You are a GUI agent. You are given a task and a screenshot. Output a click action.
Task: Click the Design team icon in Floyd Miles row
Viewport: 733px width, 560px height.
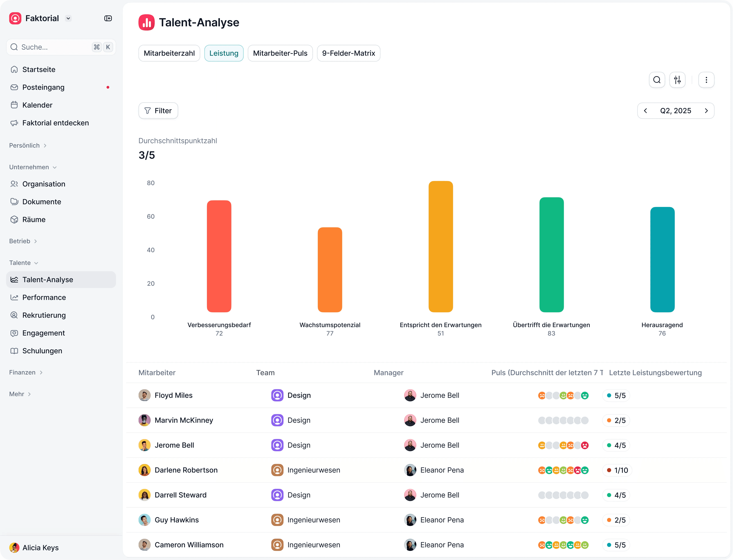(x=277, y=395)
